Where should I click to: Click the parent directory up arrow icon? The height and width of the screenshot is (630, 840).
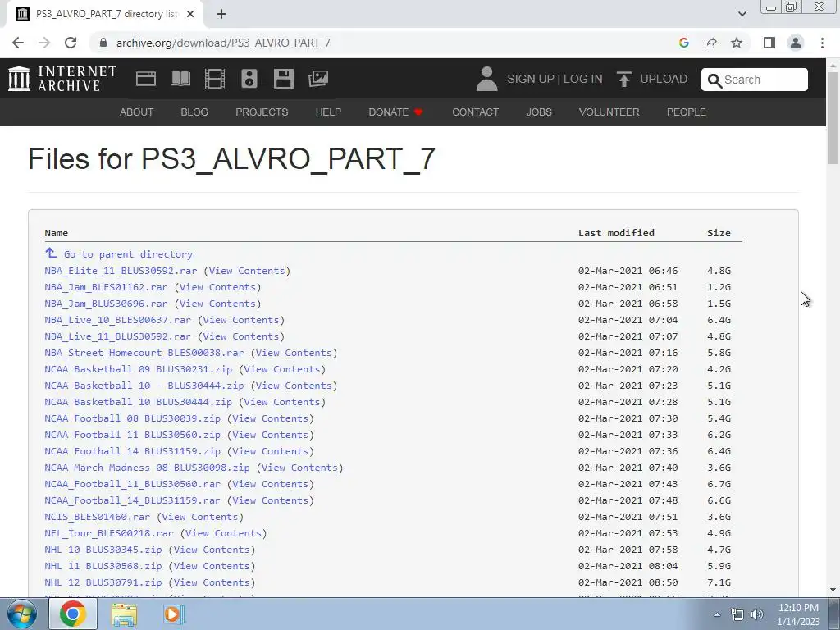[x=51, y=253]
